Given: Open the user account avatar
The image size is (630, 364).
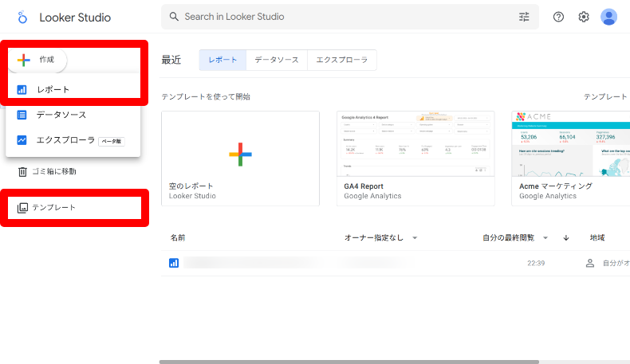Looking at the screenshot, I should point(608,17).
